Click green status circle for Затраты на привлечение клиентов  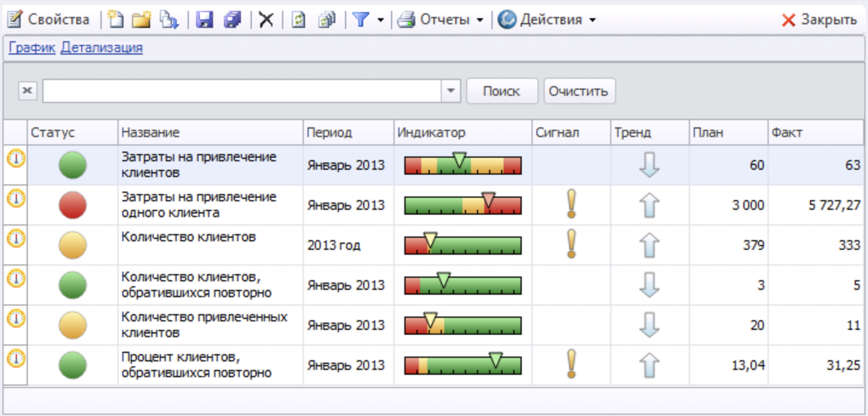[x=72, y=165]
